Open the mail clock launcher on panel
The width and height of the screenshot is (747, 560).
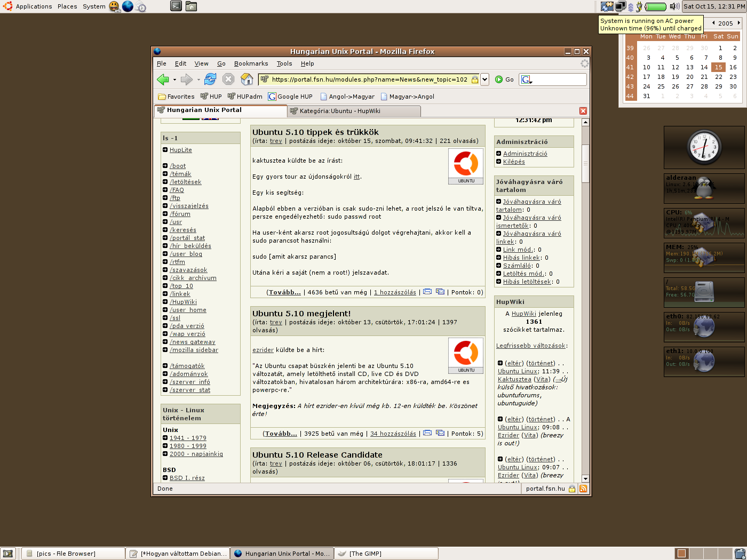[x=141, y=6]
